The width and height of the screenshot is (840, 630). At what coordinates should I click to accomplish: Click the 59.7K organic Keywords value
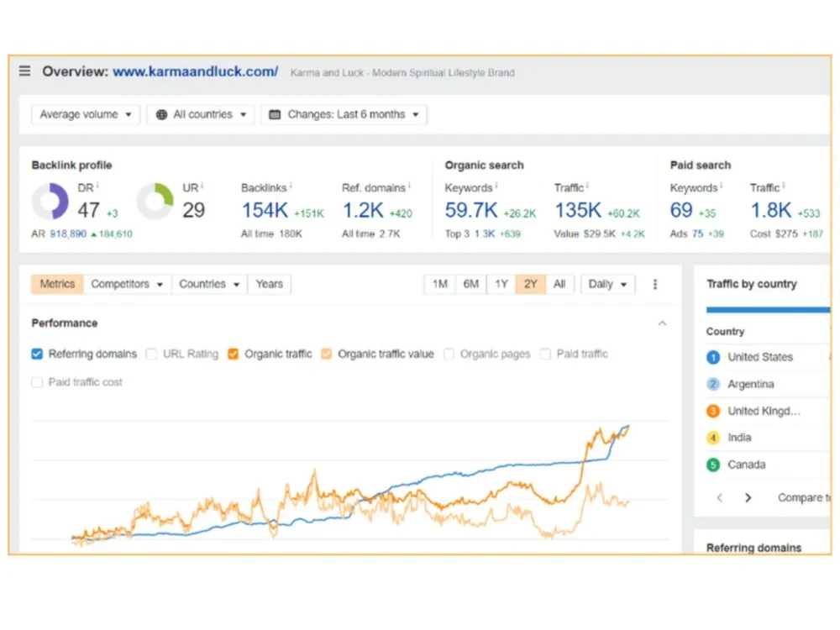pyautogui.click(x=471, y=211)
